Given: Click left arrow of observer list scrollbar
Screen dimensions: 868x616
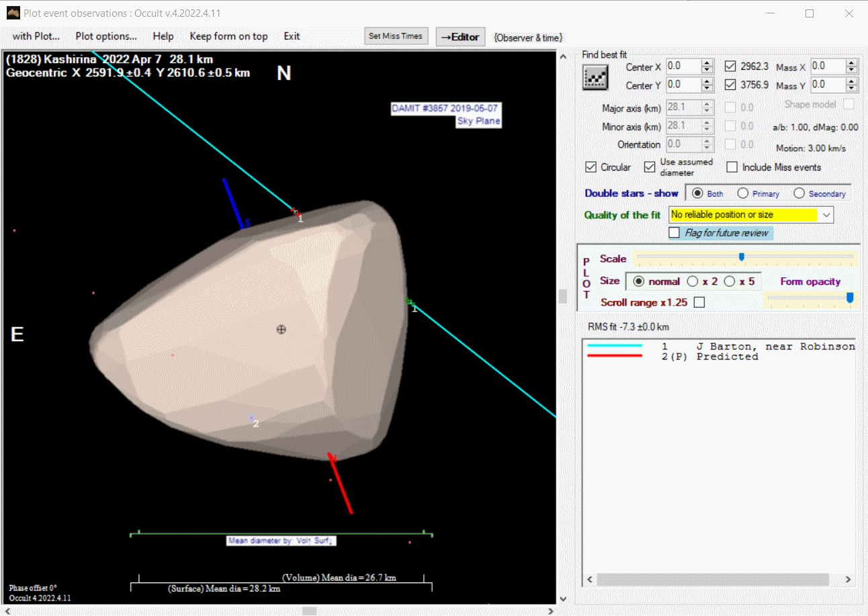Looking at the screenshot, I should click(590, 579).
